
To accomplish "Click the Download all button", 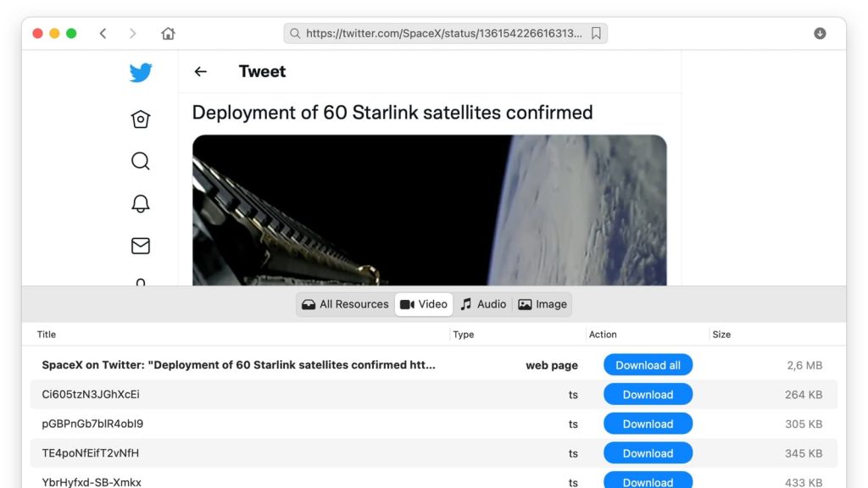I will 648,365.
